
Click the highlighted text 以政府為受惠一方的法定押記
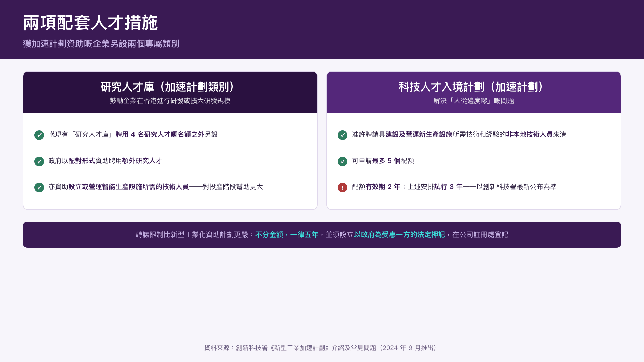point(399,235)
